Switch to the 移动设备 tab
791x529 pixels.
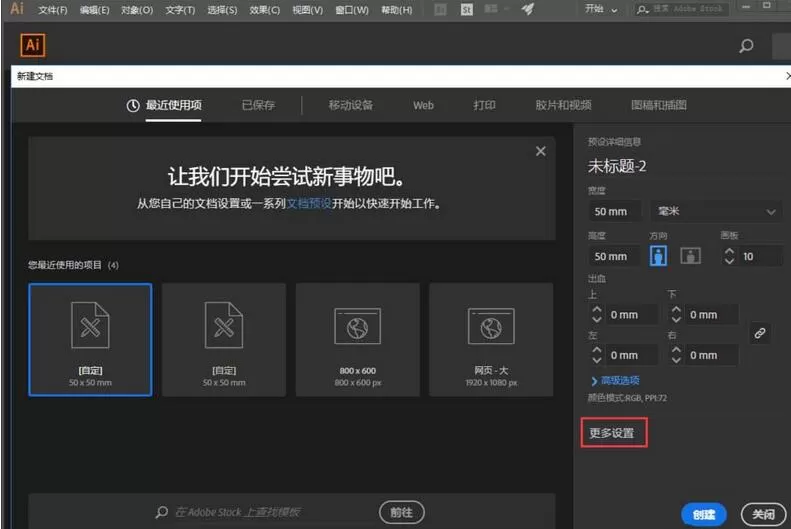[x=351, y=105]
